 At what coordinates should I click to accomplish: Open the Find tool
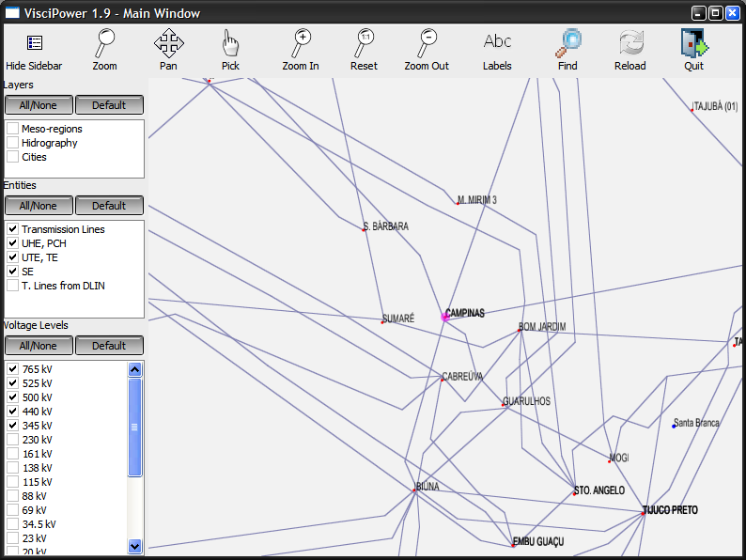click(x=568, y=43)
